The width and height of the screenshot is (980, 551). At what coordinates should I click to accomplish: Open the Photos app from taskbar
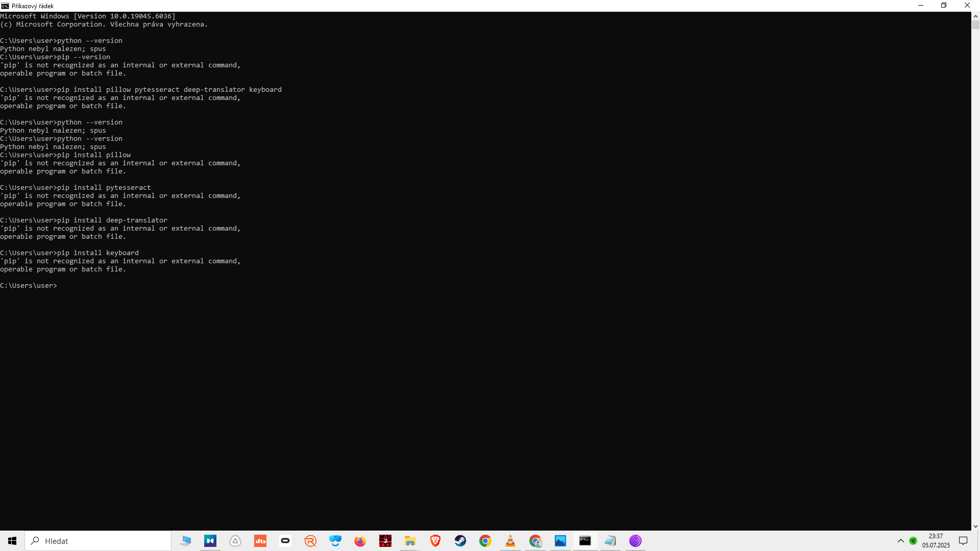coord(560,541)
